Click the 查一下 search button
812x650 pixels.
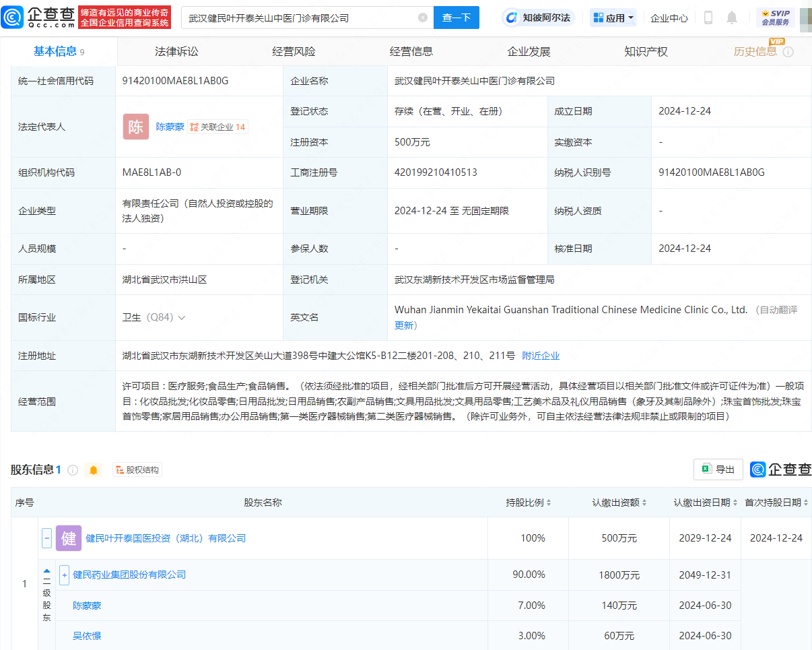(456, 18)
